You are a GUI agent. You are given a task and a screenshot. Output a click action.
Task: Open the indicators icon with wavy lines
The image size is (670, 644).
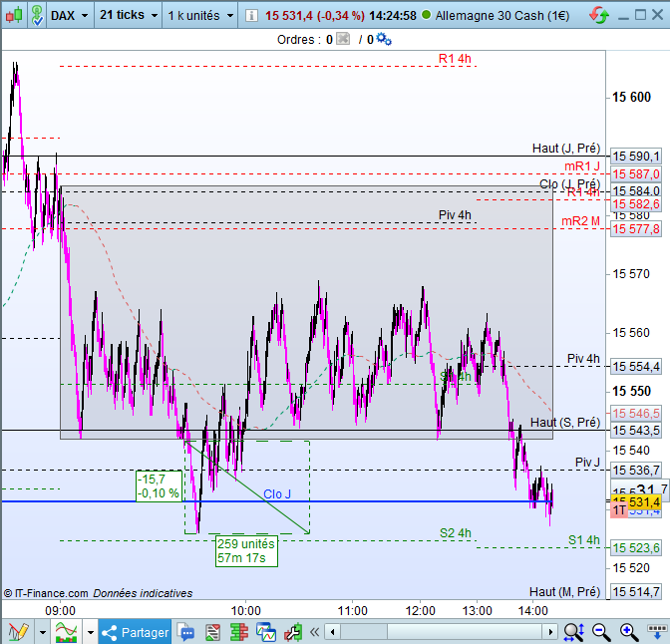pyautogui.click(x=66, y=632)
